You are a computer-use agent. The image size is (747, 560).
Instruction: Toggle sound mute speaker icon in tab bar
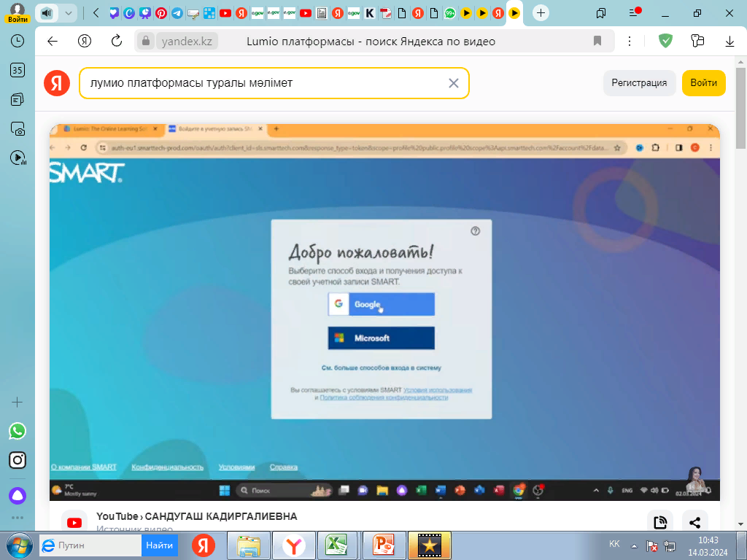point(46,13)
